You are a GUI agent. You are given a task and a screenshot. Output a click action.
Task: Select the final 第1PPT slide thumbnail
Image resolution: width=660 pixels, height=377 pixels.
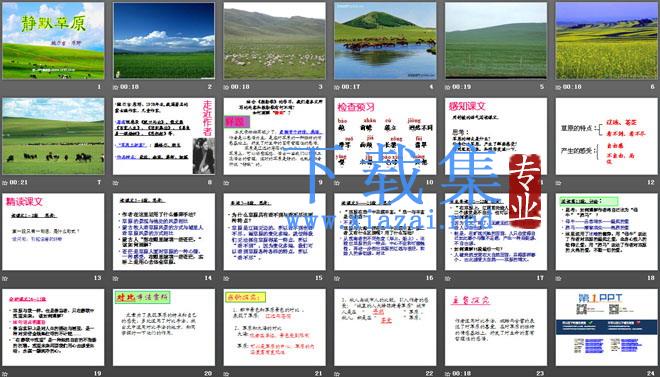click(x=607, y=327)
